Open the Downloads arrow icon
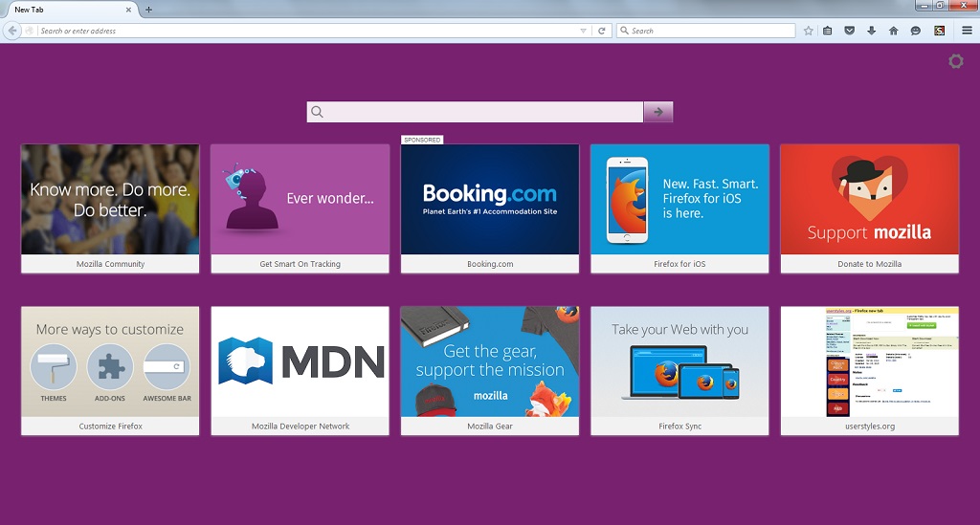The width and height of the screenshot is (980, 525). point(871,31)
